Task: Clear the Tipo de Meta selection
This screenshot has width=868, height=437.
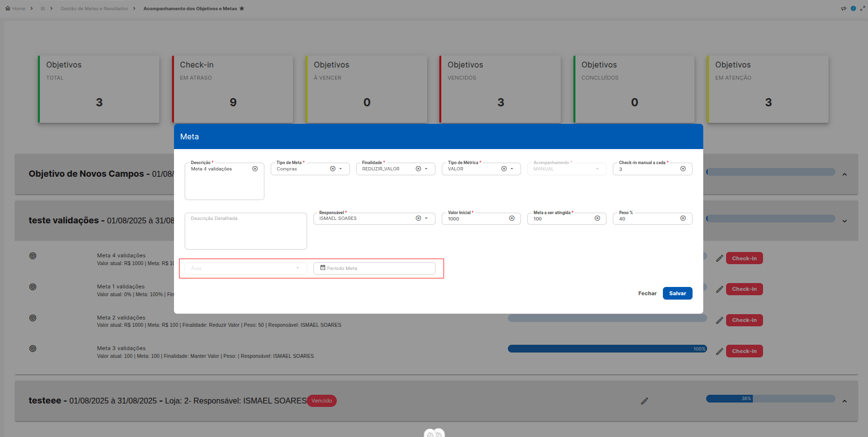Action: tap(333, 169)
